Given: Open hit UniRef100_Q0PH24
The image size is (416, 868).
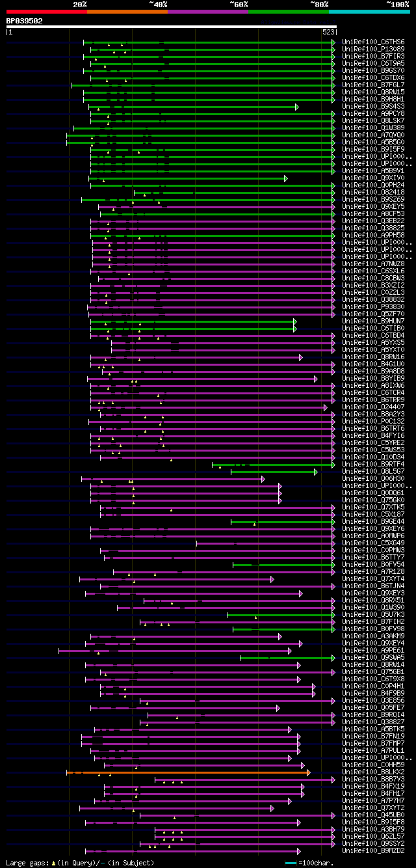Looking at the screenshot, I should [x=373, y=185].
